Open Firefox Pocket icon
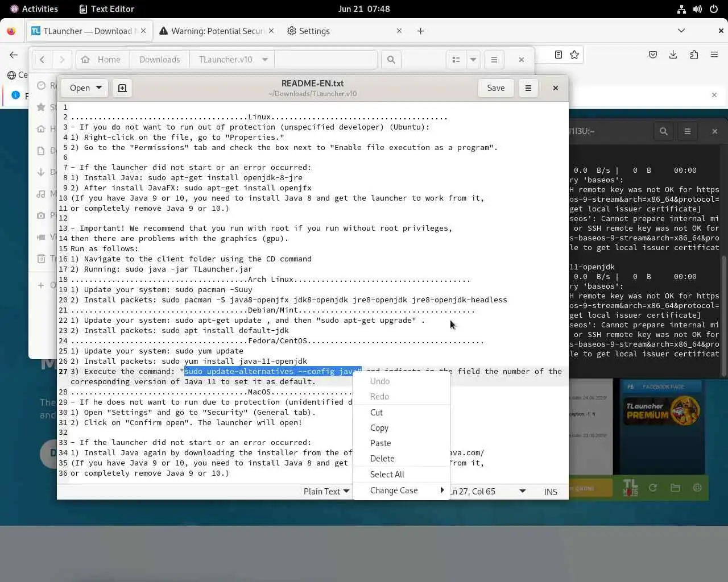Viewport: 728px width, 582px height. coord(653,55)
